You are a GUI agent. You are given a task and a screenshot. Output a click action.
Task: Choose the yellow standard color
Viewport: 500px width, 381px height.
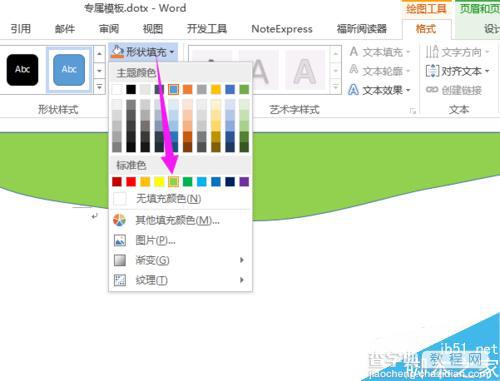click(x=159, y=182)
